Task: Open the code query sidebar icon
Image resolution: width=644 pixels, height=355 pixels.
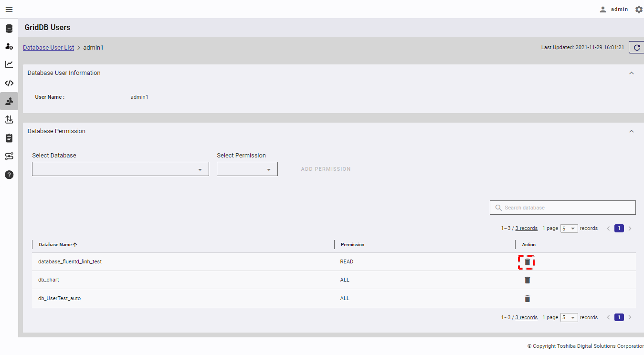Action: pyautogui.click(x=9, y=83)
